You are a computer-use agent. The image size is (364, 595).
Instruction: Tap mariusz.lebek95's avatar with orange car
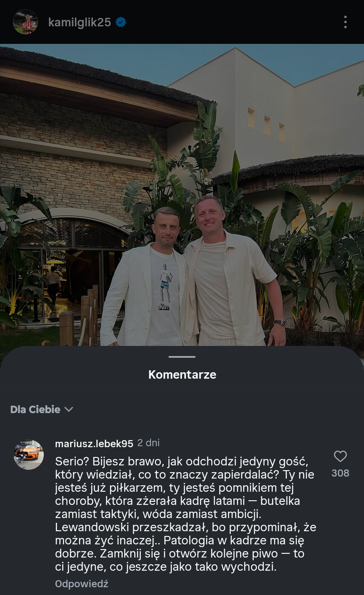point(29,454)
